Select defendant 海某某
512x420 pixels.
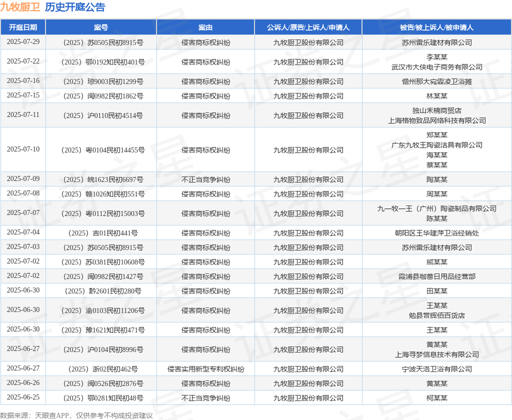click(437, 155)
